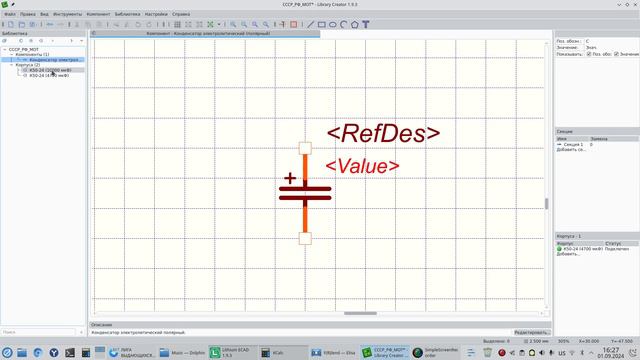The width and height of the screenshot is (640, 360).
Task: Click the vertical scrollbar handle of canvas
Action: point(547,203)
